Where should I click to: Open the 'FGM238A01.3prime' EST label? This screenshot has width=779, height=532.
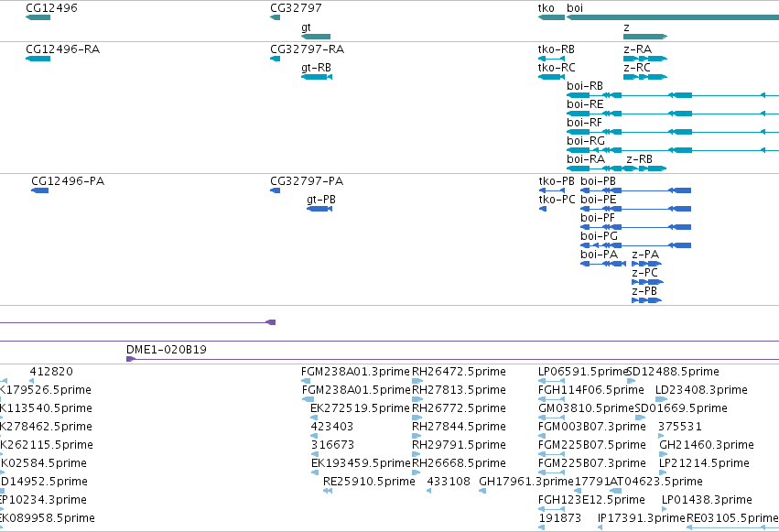tap(355, 372)
